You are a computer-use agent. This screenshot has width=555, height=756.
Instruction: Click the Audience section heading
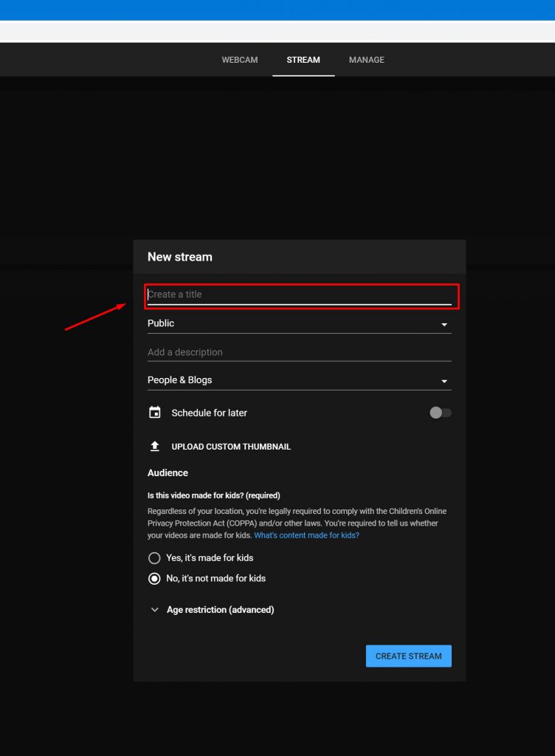(168, 473)
